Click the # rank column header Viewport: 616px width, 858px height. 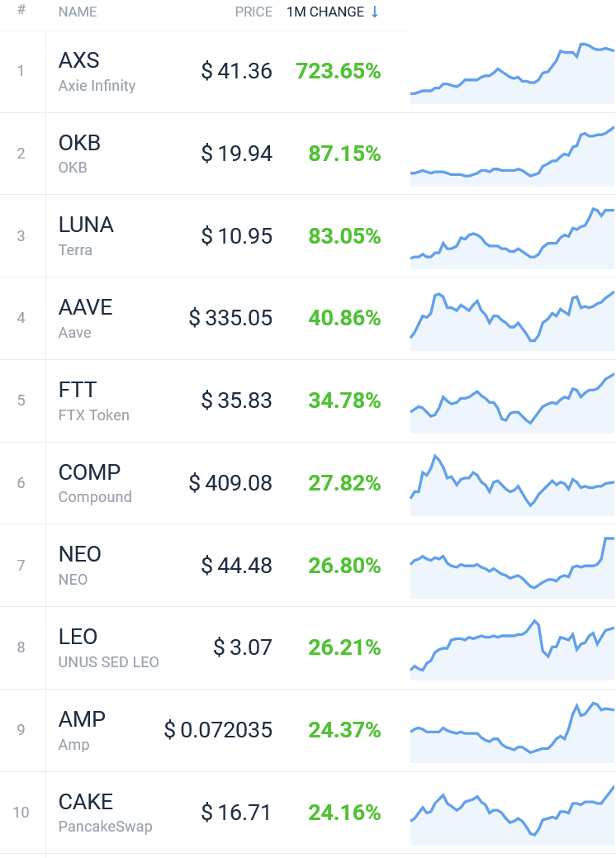tap(21, 9)
